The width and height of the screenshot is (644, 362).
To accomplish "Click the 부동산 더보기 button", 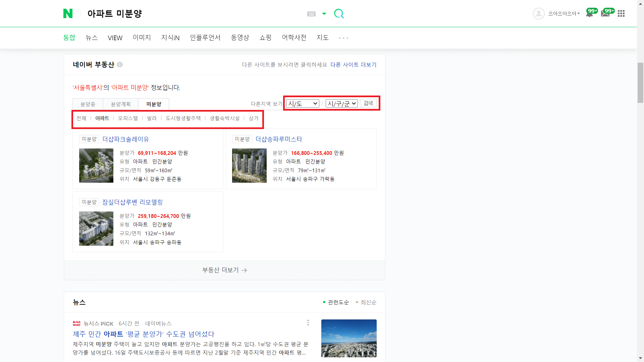I will (224, 270).
